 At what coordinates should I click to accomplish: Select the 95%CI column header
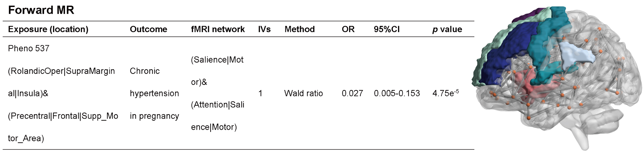point(387,29)
